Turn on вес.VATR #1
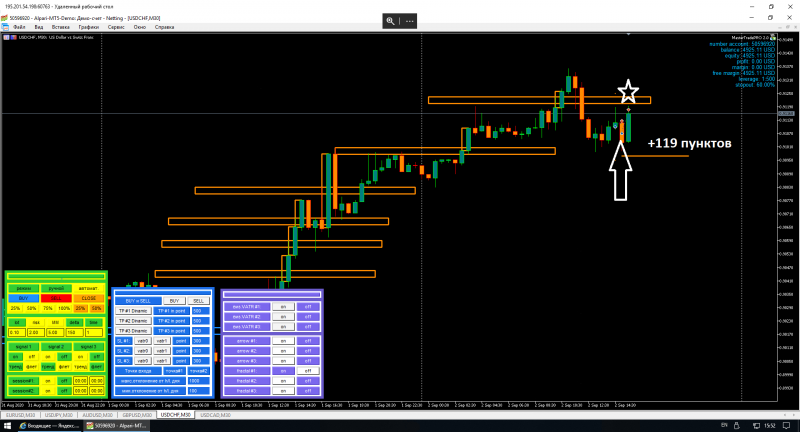The height and width of the screenshot is (432, 800). (x=283, y=307)
